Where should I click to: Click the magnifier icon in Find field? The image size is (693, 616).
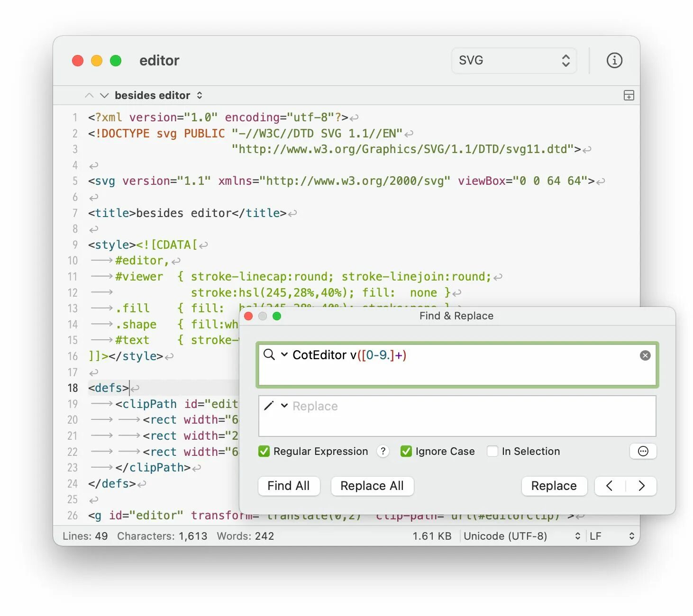(269, 354)
